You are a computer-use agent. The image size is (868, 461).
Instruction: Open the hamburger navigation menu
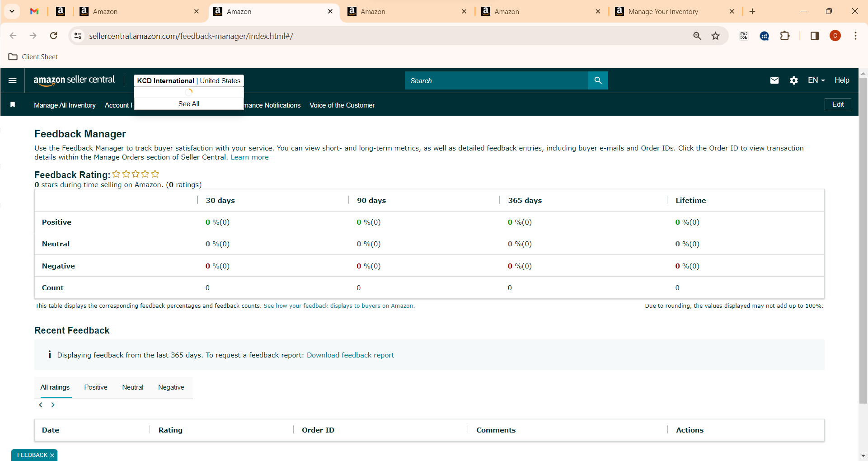point(13,80)
